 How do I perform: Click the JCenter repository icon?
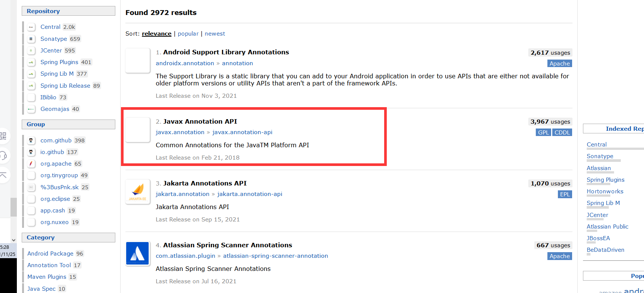pos(31,50)
